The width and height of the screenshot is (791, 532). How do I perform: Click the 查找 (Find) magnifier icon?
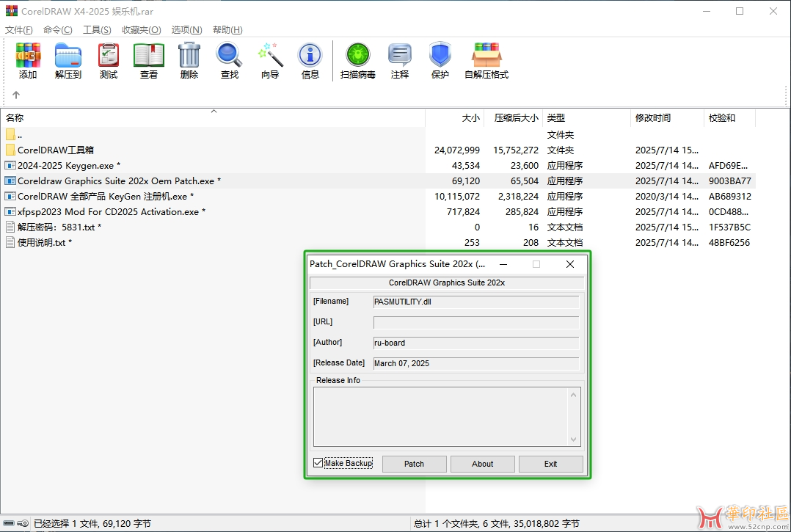tap(230, 55)
